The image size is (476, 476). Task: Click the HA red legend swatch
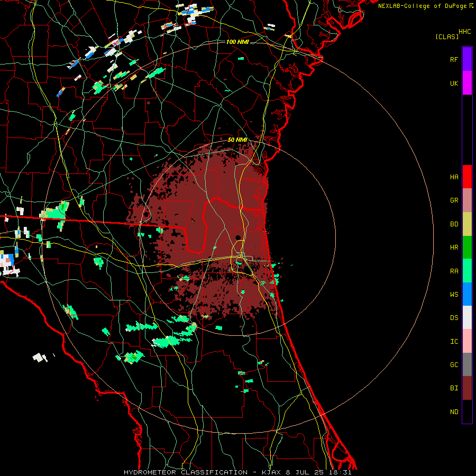(467, 177)
